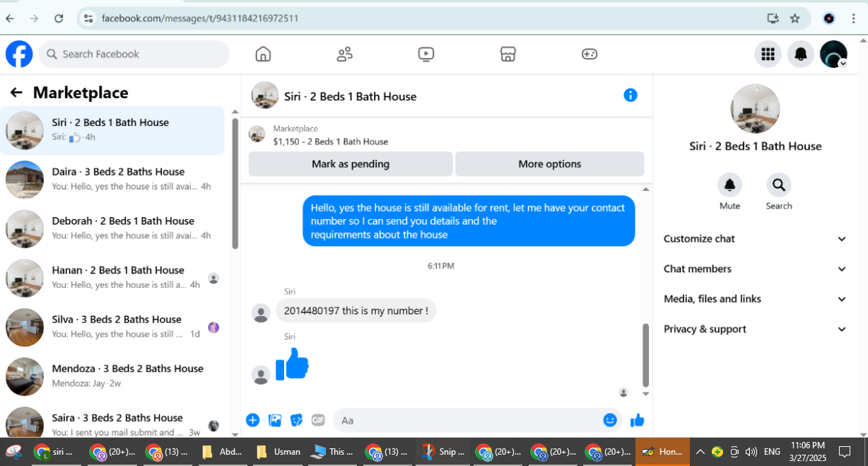Click the chat header listing title
This screenshot has height=466, width=868.
point(351,96)
